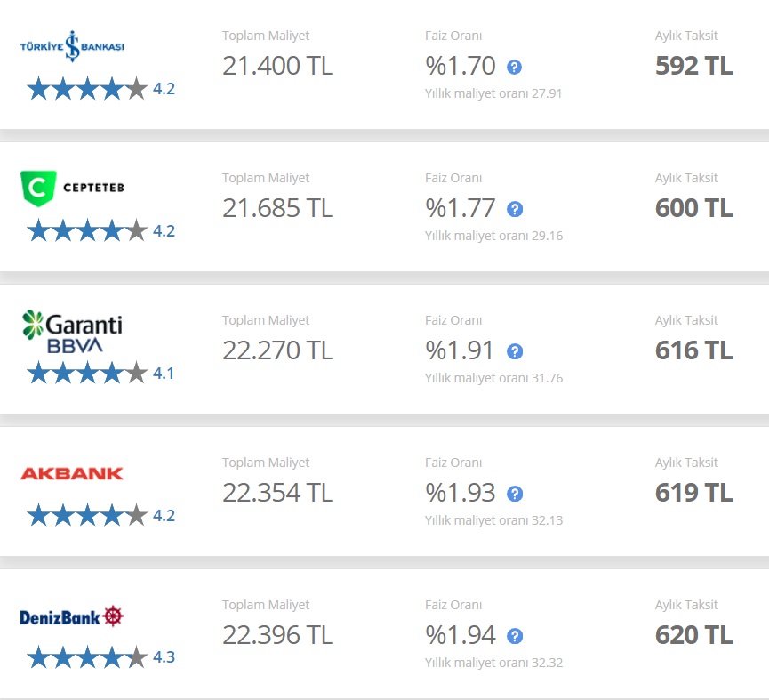Open the question mark beside %1.91
This screenshot has width=769, height=700.
click(515, 351)
